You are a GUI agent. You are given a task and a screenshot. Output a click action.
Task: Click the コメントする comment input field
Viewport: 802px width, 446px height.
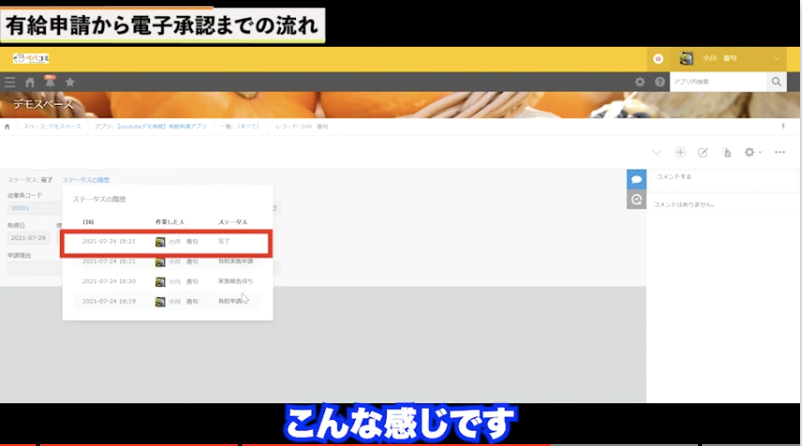tap(720, 178)
